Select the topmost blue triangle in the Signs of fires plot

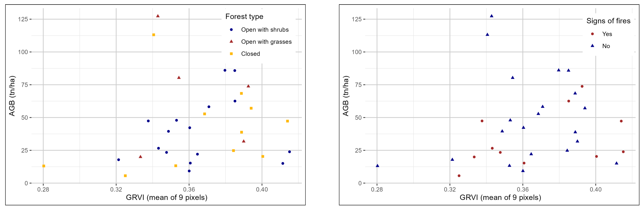click(491, 16)
